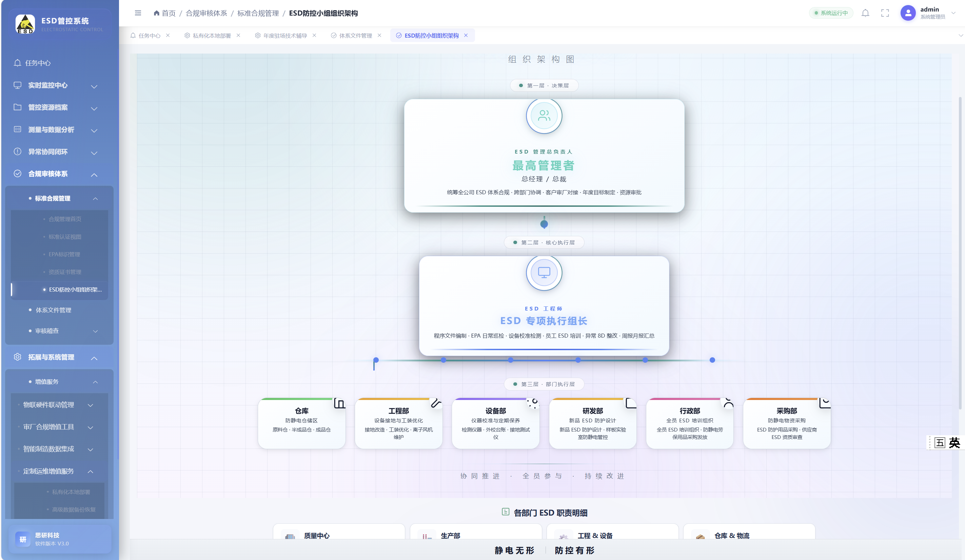Click the 合规审核体系 breadcrumb link
This screenshot has width=965, height=560.
tap(206, 13)
